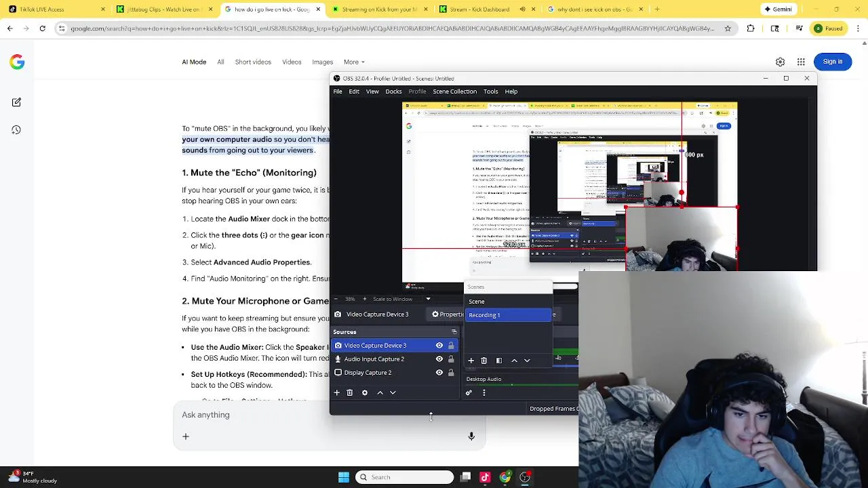Open Google quick settings gear
Screen dimensions: 868x488
pos(780,62)
